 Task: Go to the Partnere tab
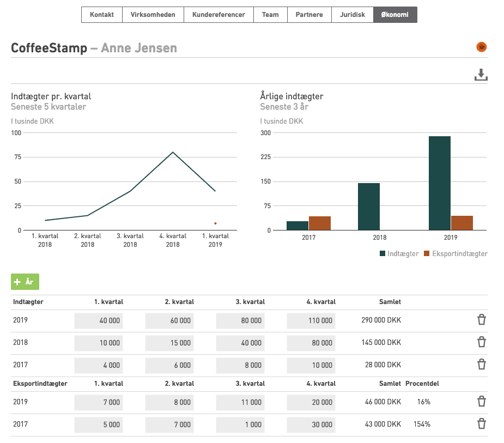coord(309,15)
